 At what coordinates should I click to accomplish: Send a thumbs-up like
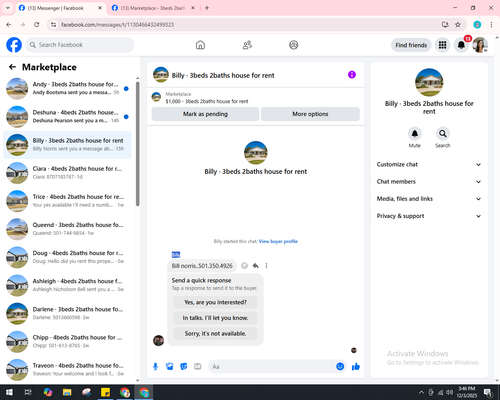click(356, 367)
